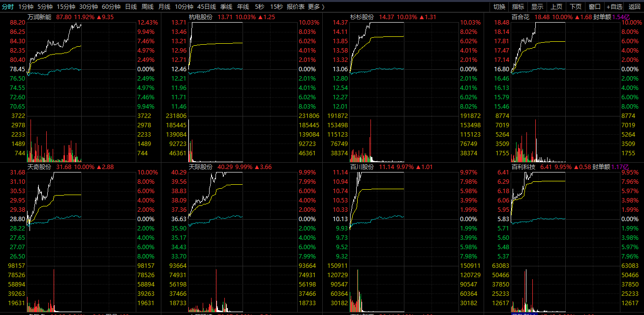This screenshot has width=644, height=315.
Task: Select the 5分钟 period tab
Action: 45,7
